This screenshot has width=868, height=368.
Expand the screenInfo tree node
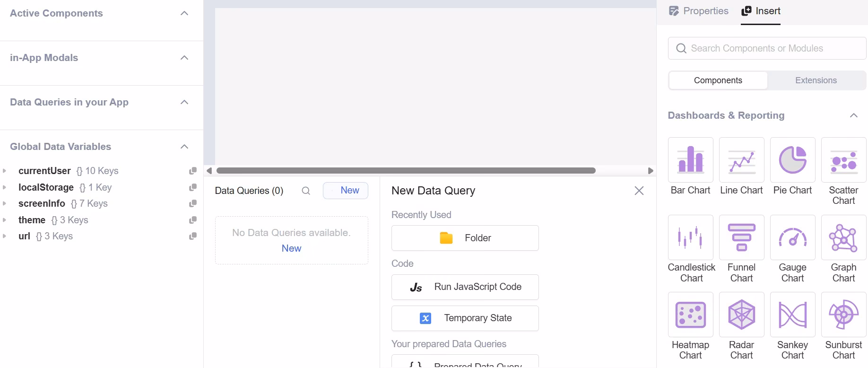click(x=5, y=203)
